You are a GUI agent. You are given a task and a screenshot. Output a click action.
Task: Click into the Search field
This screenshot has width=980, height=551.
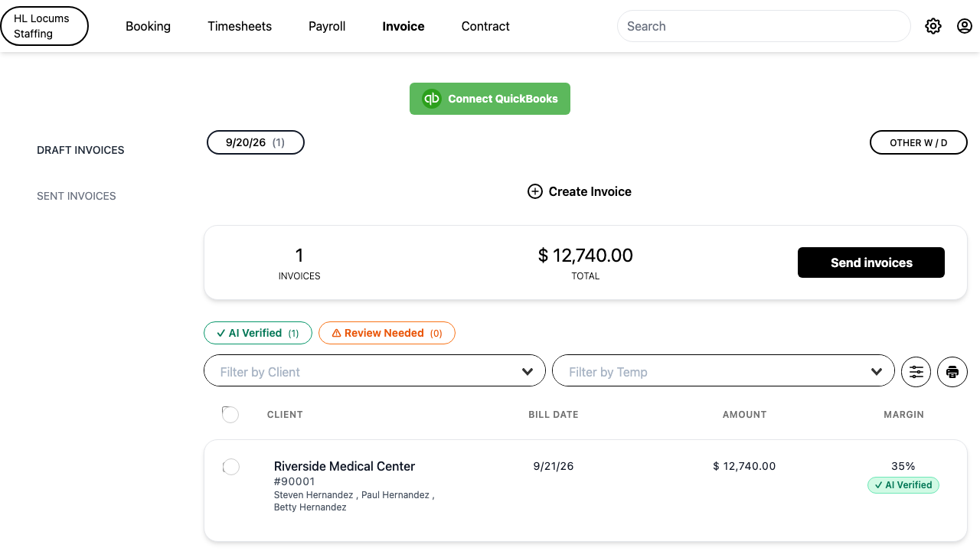(x=763, y=26)
